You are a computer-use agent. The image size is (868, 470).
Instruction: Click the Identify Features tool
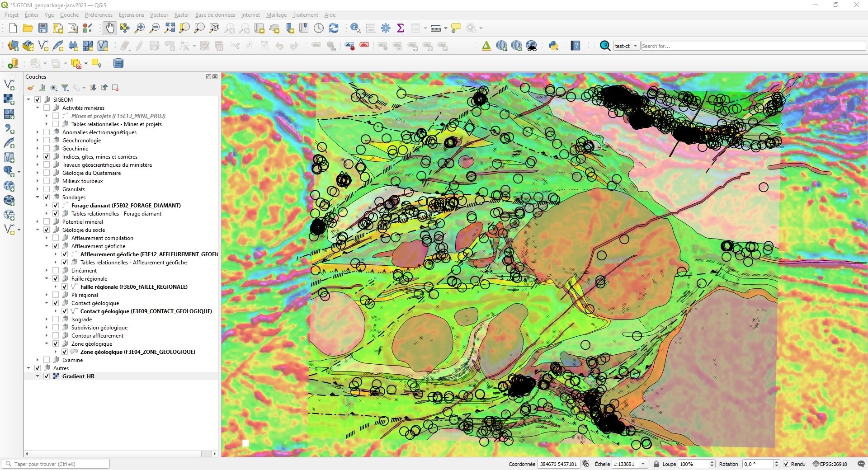point(355,28)
